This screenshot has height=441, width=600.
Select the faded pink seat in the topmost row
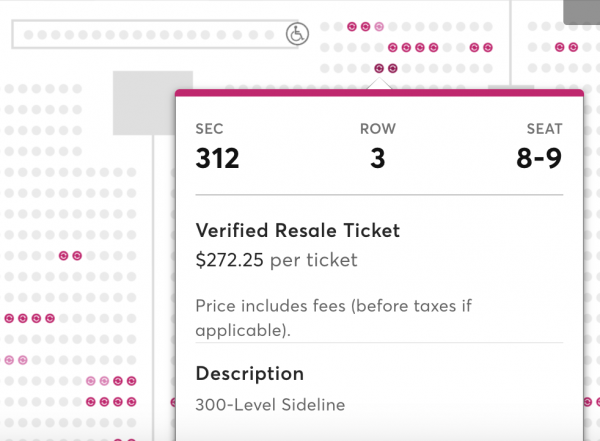click(379, 26)
